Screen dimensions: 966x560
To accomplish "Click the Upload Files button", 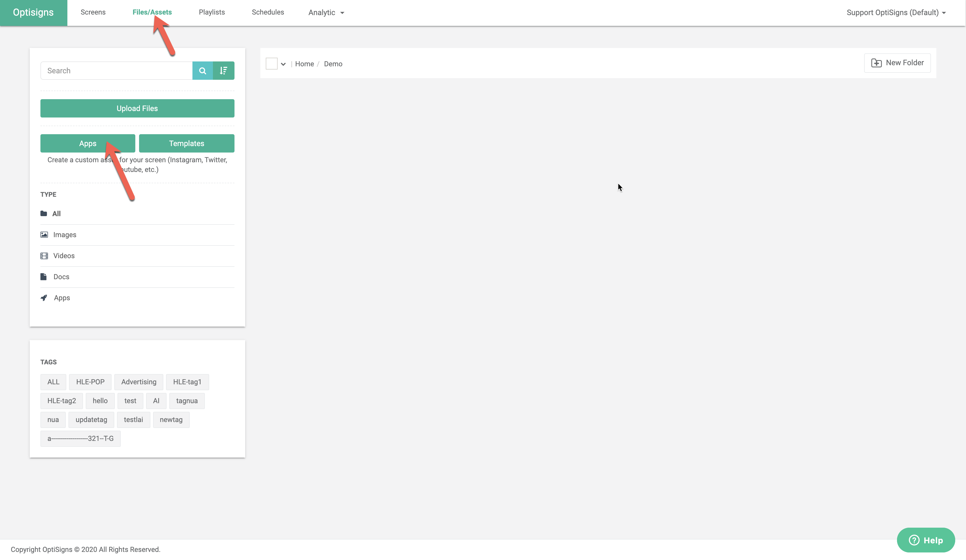I will 137,109.
